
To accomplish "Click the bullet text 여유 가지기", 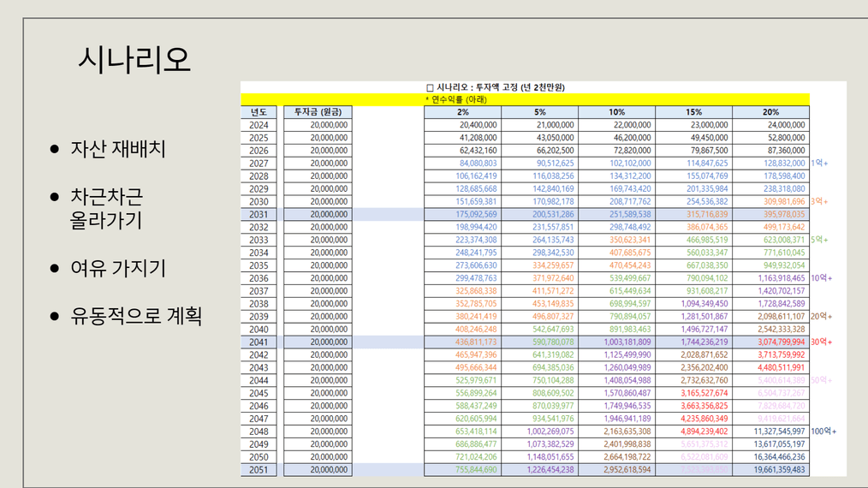I will pos(118,268).
